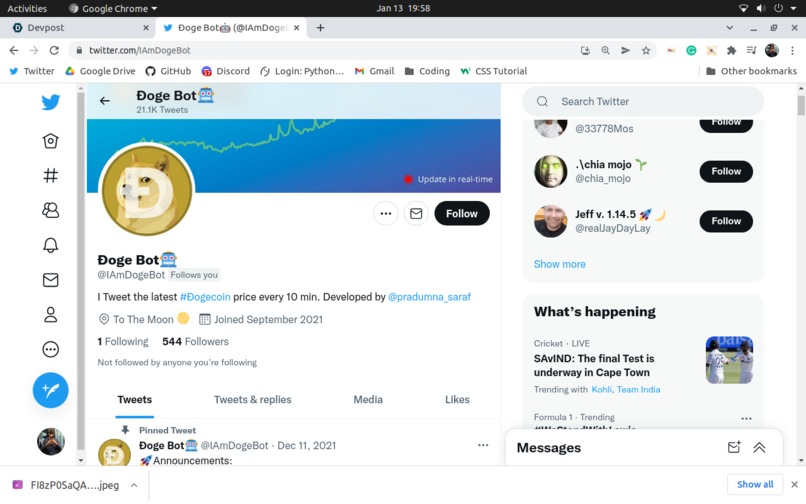Open Profile person icon in sidebar

tap(50, 314)
